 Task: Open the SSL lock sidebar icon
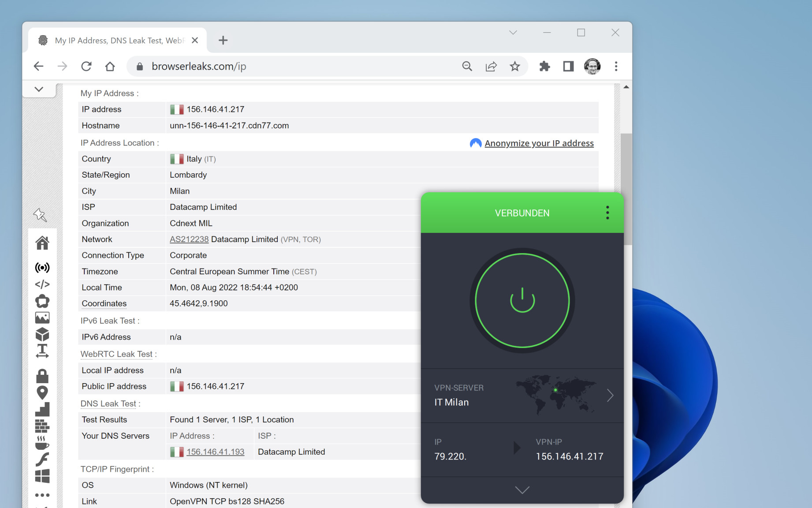point(42,376)
